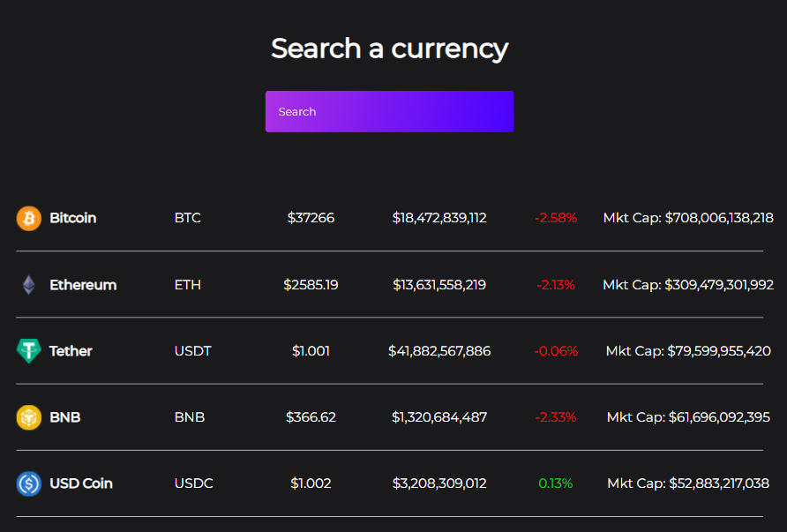
Task: Click the yellow BNB logo icon
Action: tap(29, 417)
